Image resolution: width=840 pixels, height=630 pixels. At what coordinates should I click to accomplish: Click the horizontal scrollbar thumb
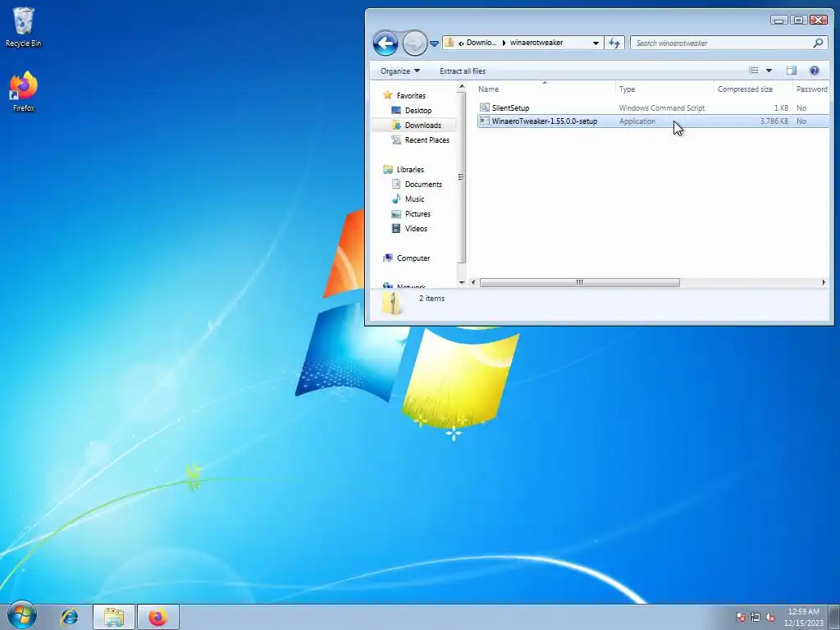pyautogui.click(x=580, y=282)
